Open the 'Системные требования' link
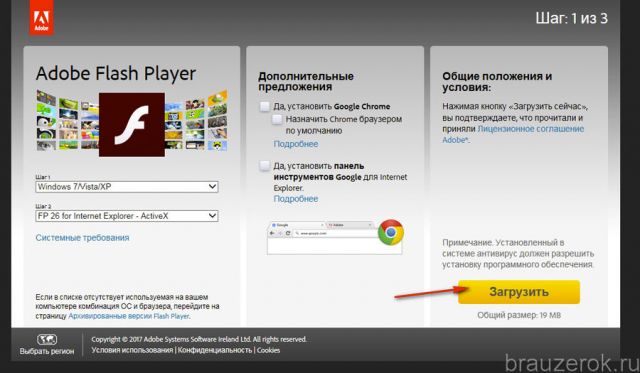The image size is (640, 373). [82, 238]
